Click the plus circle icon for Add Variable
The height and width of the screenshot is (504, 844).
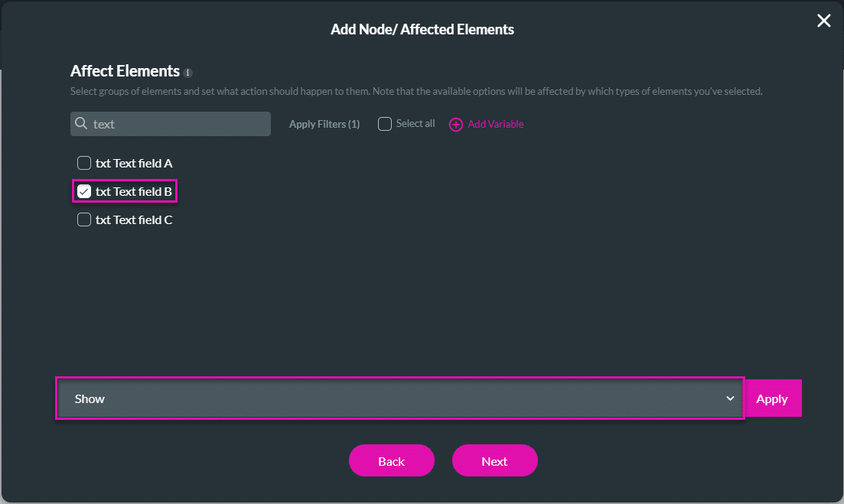coord(456,124)
